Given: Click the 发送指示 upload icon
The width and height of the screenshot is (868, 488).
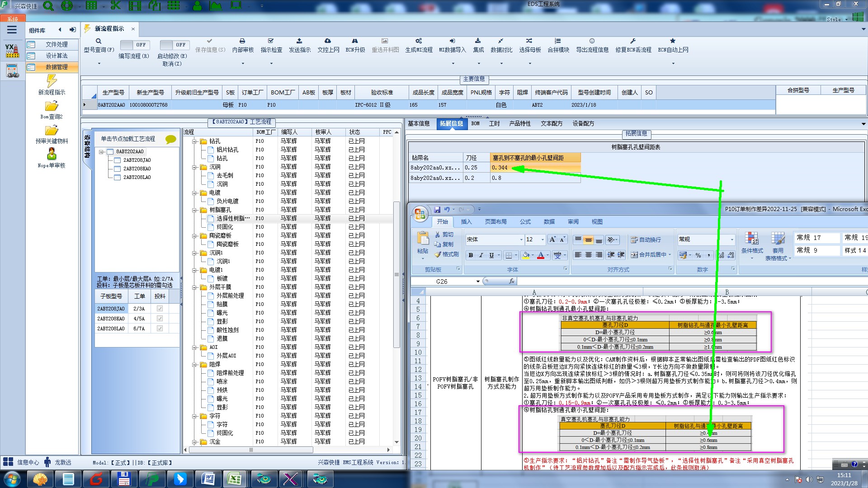Looking at the screenshot, I should coord(299,41).
